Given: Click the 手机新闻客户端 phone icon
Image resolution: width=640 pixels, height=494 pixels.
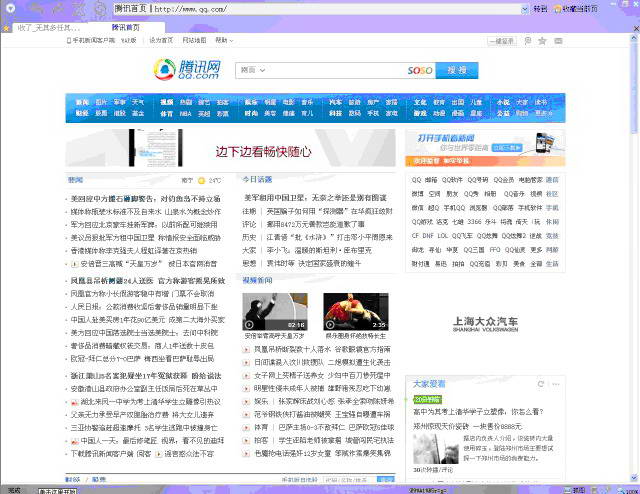Looking at the screenshot, I should pyautogui.click(x=69, y=41).
